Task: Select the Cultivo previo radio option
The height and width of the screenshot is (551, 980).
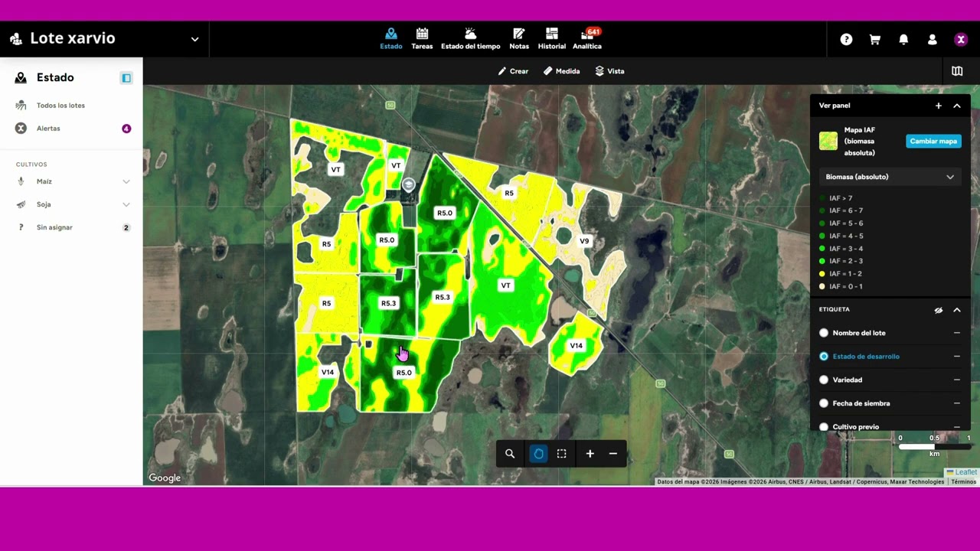Action: pyautogui.click(x=824, y=426)
